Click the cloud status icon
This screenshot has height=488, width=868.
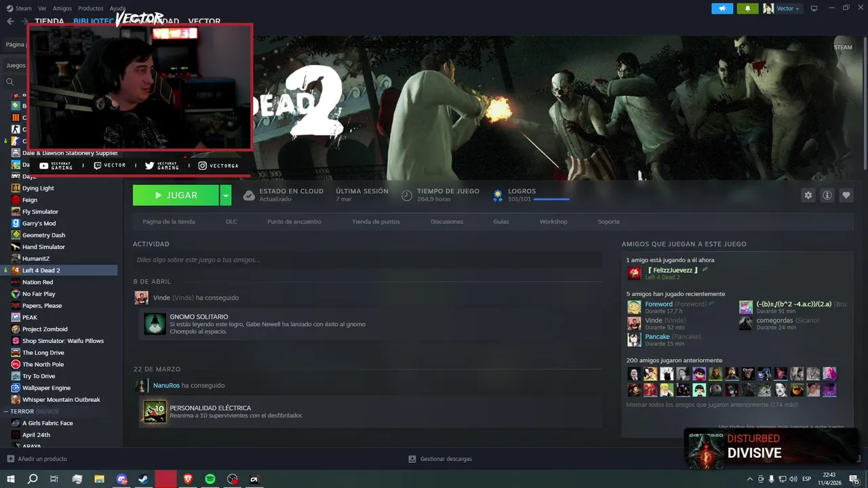[249, 195]
